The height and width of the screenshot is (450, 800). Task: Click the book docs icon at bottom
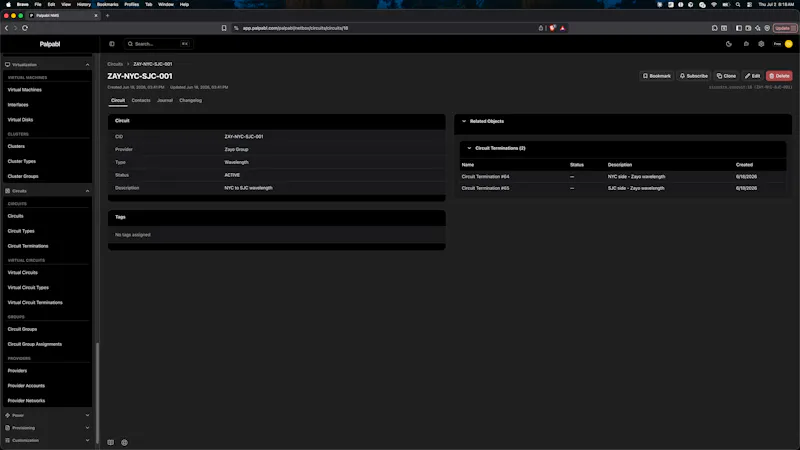[x=111, y=442]
